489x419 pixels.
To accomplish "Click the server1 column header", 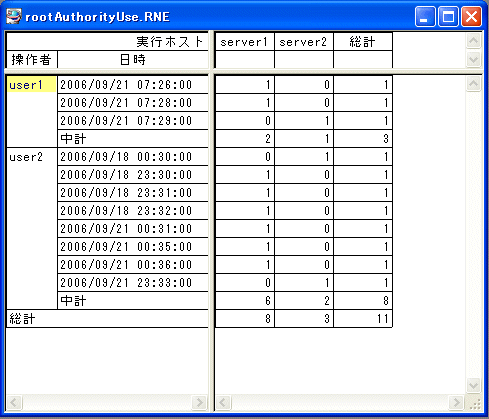I will coord(245,42).
